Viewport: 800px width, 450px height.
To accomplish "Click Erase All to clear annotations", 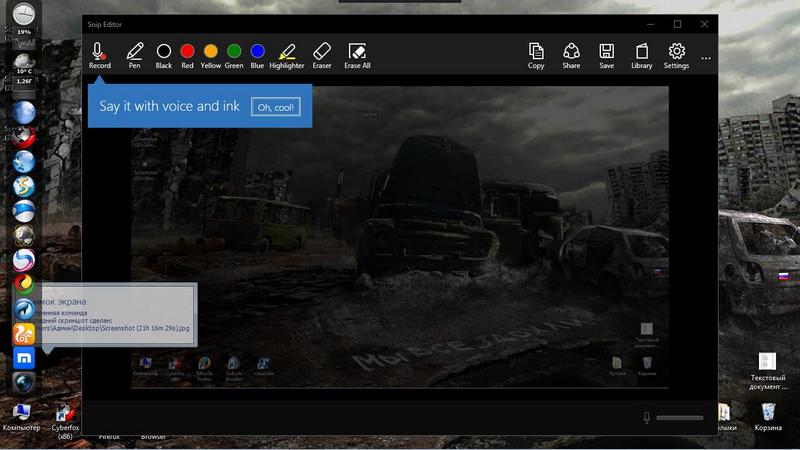I will 357,56.
